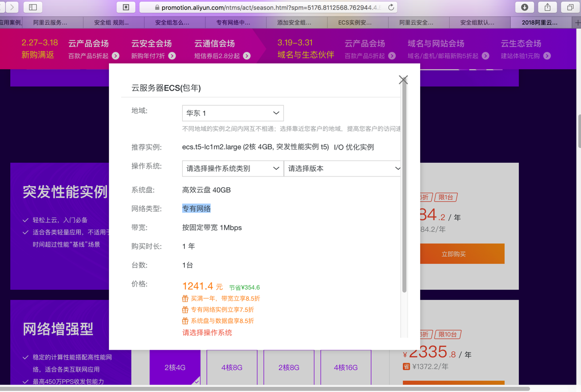Switch to 安全组怎么 tab
Image resolution: width=581 pixels, height=392 pixels.
[x=175, y=22]
